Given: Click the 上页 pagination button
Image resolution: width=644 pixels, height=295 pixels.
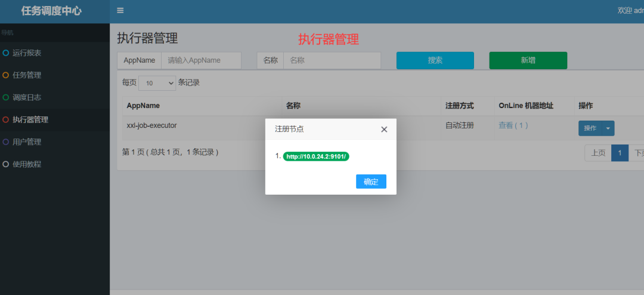Looking at the screenshot, I should [598, 153].
